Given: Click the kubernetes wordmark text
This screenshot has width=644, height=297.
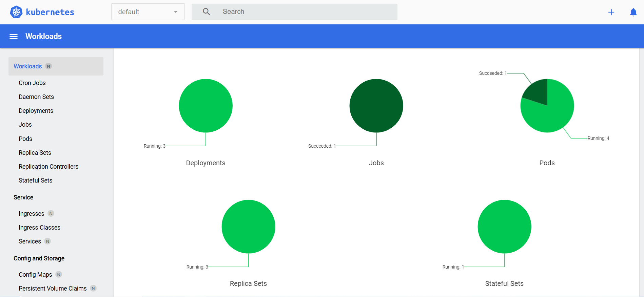Looking at the screenshot, I should [50, 12].
